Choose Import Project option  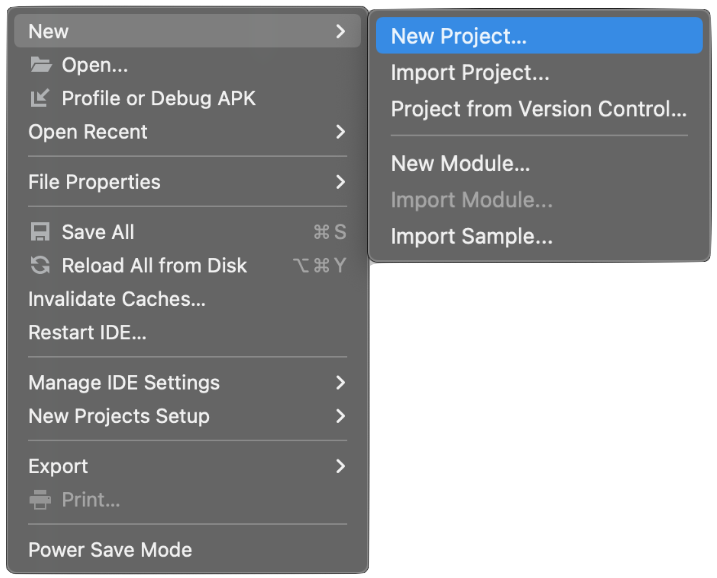point(469,73)
